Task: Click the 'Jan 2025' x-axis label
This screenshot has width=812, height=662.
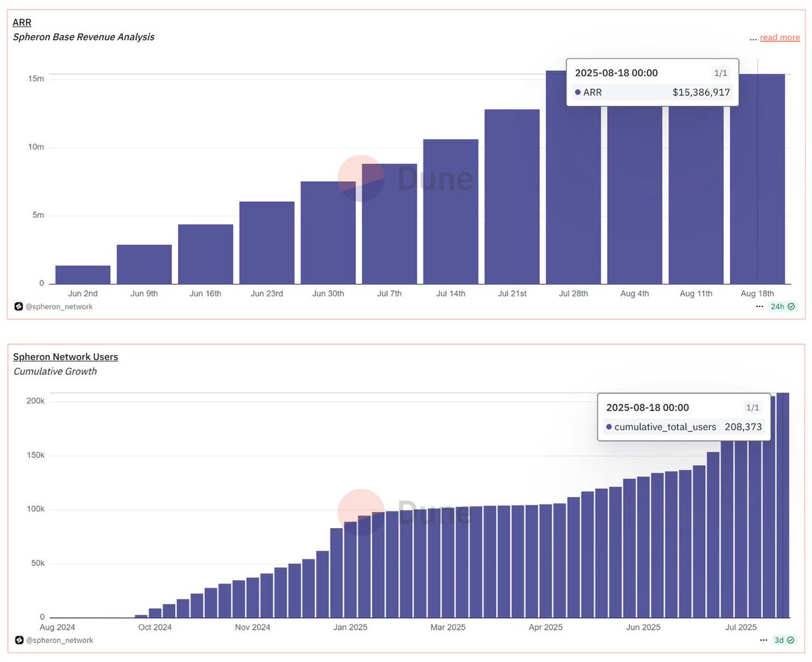Action: tap(350, 628)
